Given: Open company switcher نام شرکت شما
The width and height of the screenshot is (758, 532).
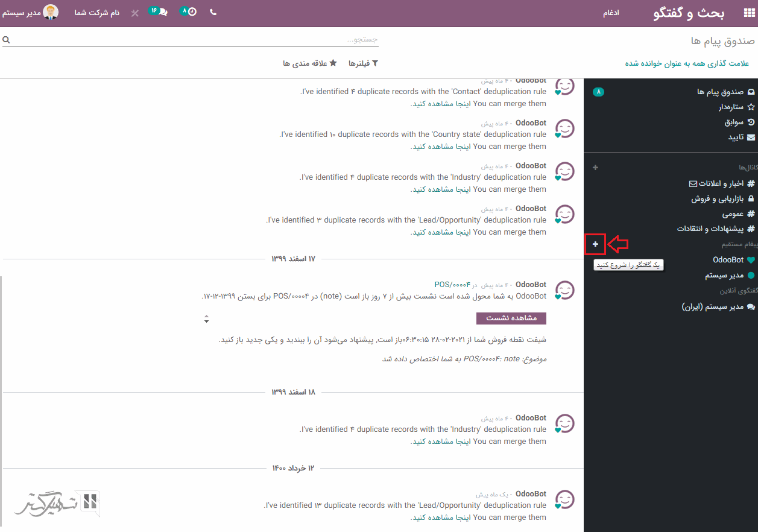Looking at the screenshot, I should coord(97,13).
